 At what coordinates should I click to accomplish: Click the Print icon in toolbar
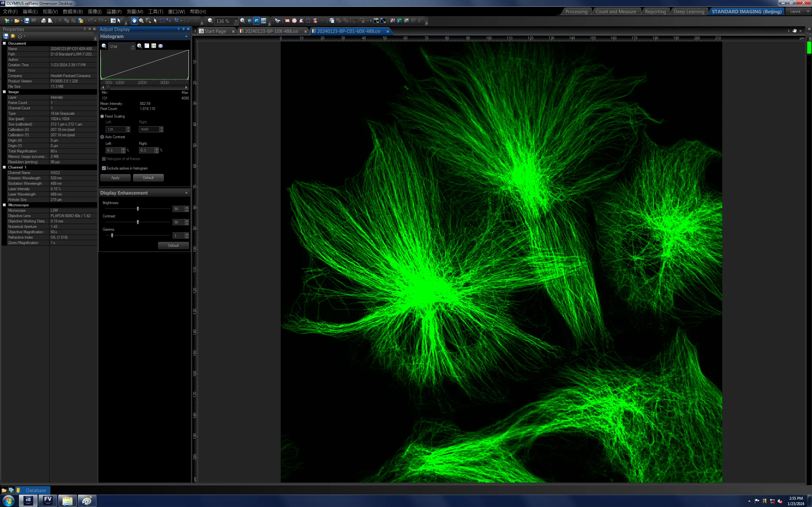coord(43,21)
